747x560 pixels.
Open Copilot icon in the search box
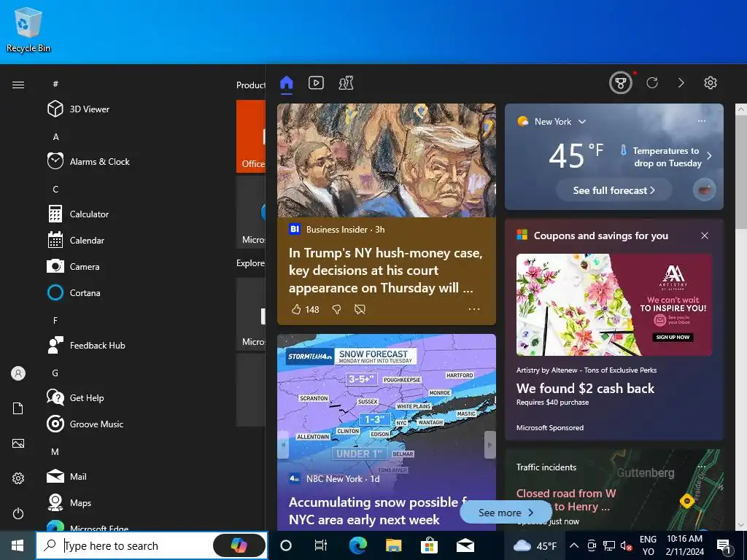coord(239,545)
